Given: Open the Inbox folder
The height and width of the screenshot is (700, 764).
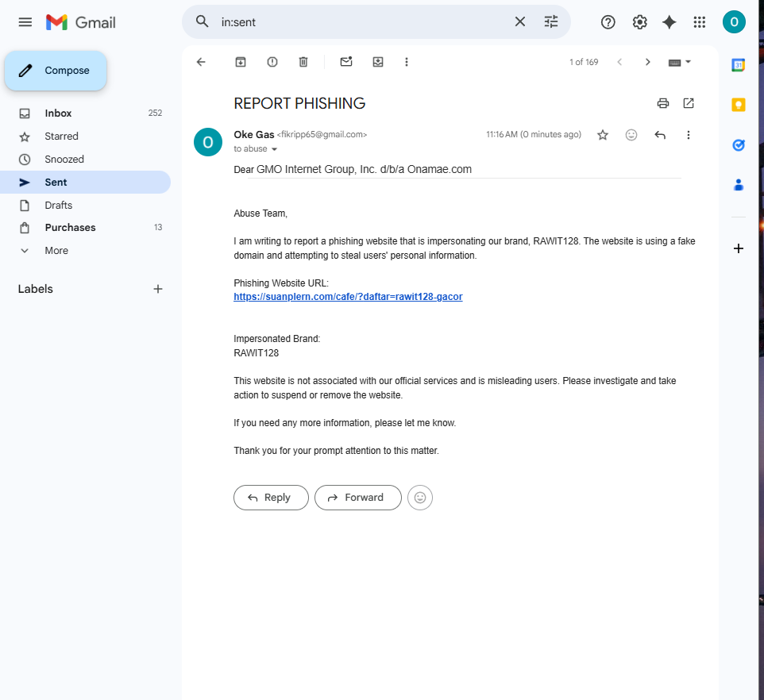Looking at the screenshot, I should (x=85, y=113).
